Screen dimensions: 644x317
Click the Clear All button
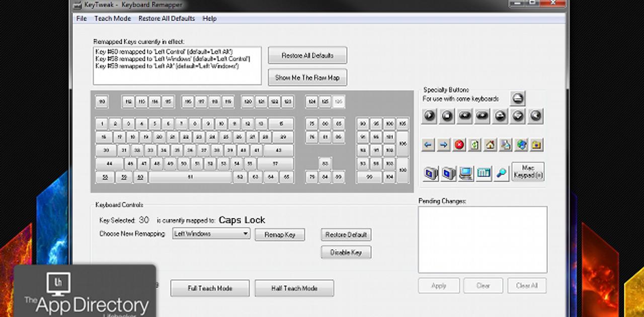pos(527,285)
